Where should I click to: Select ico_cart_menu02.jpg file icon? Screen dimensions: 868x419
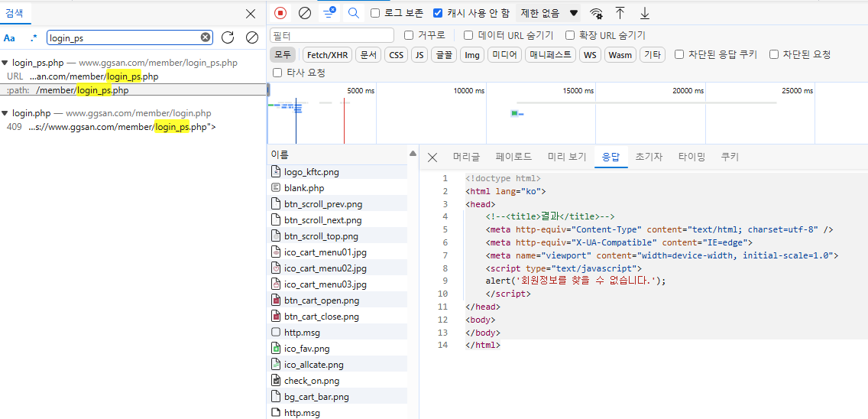pyautogui.click(x=276, y=268)
